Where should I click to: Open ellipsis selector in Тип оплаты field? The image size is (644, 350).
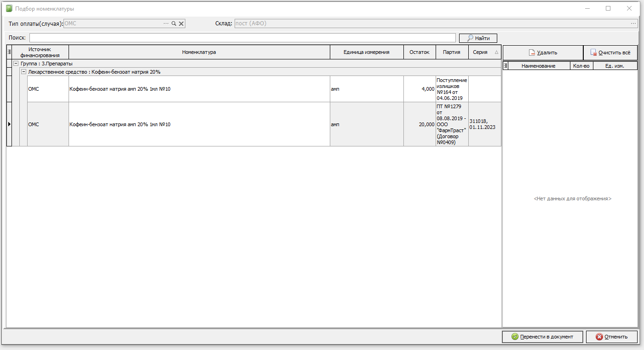point(166,23)
